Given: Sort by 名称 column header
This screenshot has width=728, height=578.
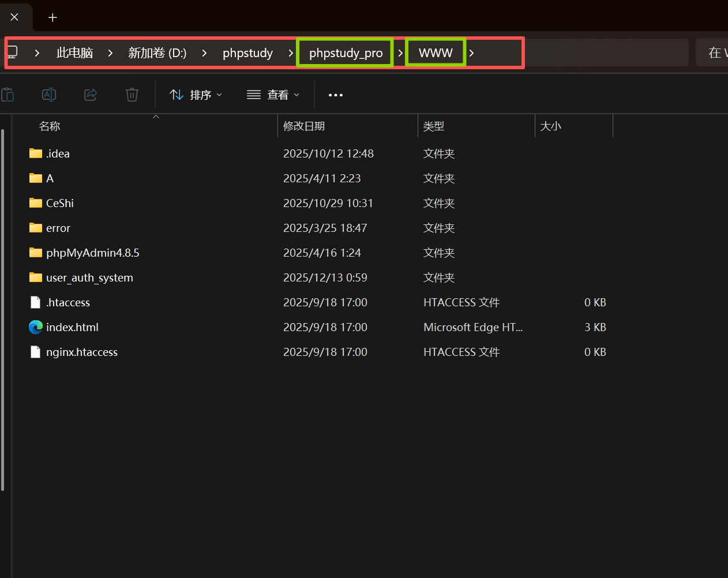Looking at the screenshot, I should pyautogui.click(x=50, y=126).
